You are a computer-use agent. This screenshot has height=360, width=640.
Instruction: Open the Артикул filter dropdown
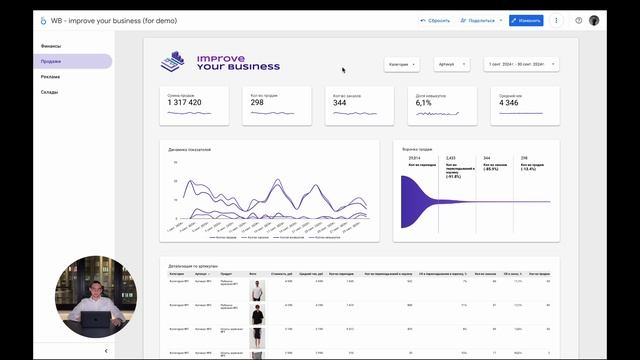(x=451, y=64)
